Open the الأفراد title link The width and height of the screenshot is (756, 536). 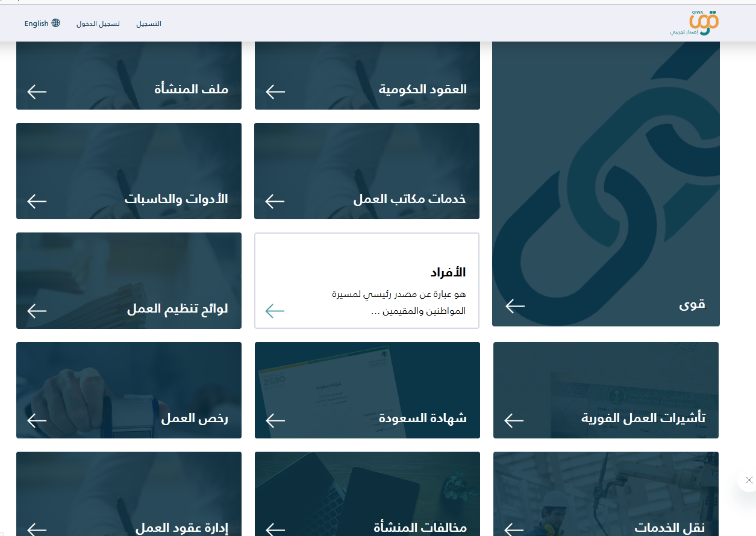448,272
